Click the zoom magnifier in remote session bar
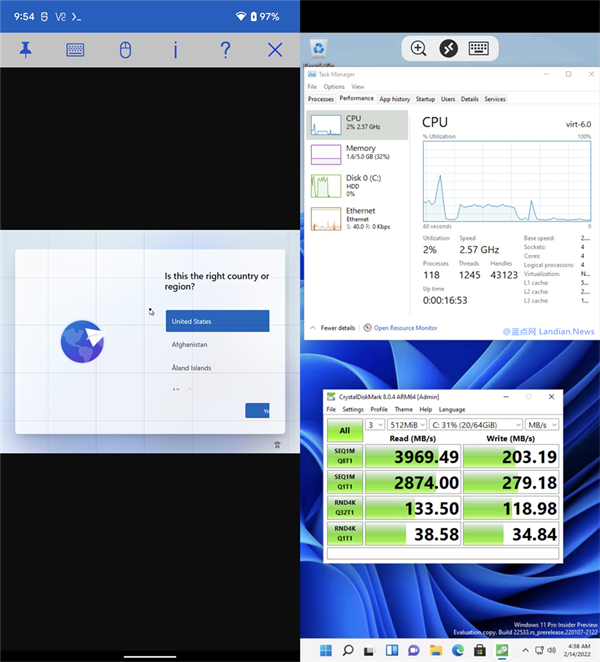This screenshot has height=662, width=600. click(x=418, y=48)
